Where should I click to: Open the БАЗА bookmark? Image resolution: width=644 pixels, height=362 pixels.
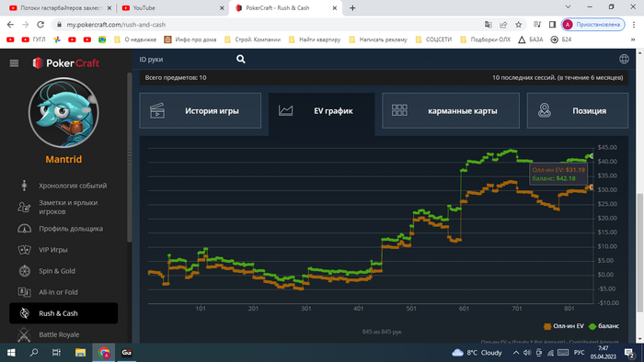531,40
